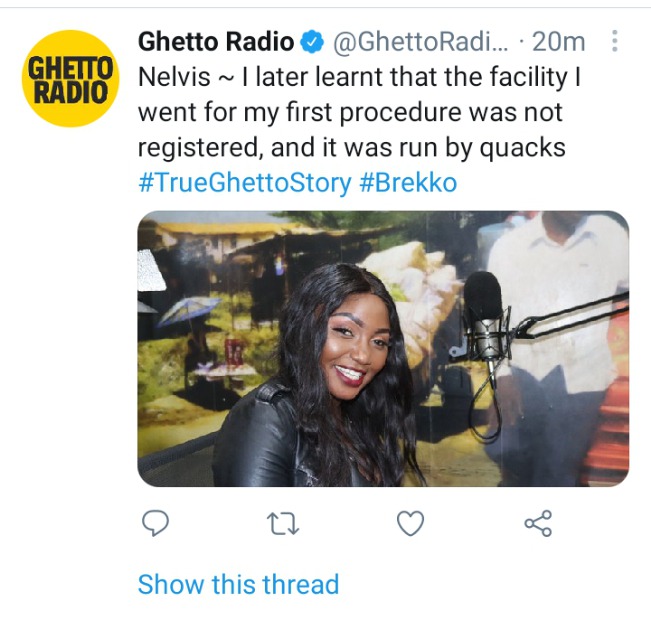Click the @GhettoRadi handle
651x618 pixels.
420,42
